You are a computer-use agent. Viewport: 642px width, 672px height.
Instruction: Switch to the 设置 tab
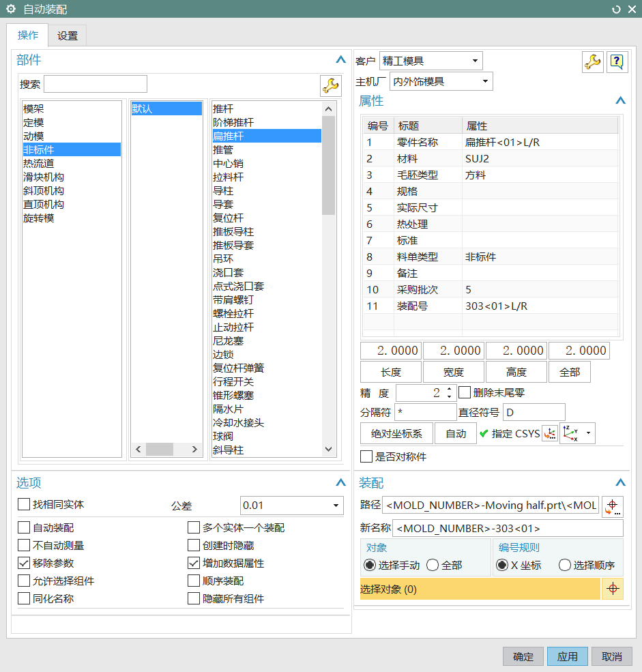(68, 35)
